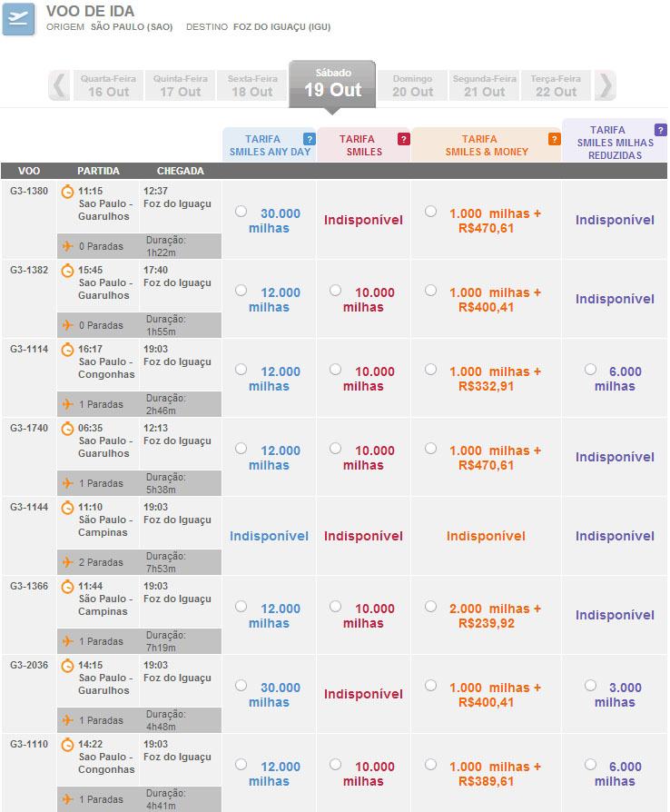Click clock icon for the 06:35 departure
This screenshot has height=812, width=670.
pos(67,429)
